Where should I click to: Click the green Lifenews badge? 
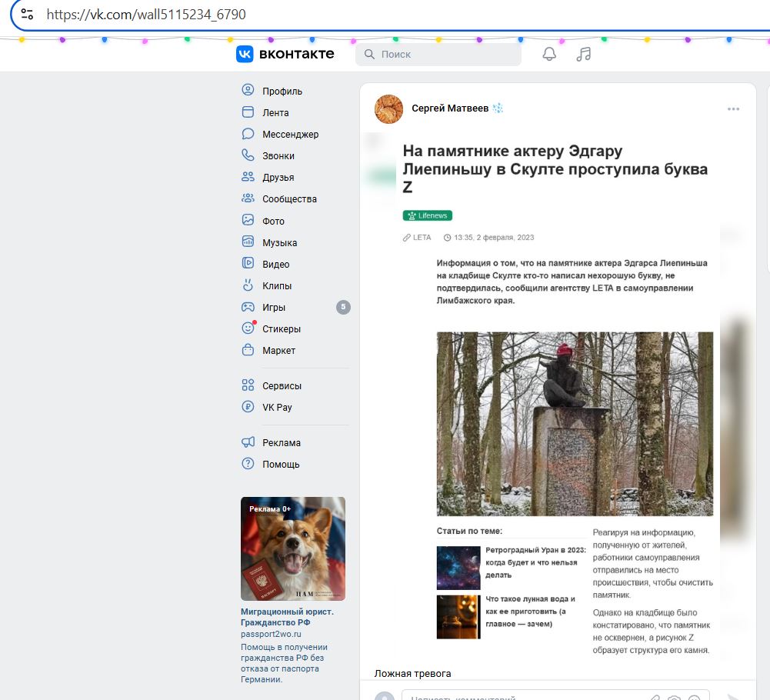pos(427,215)
